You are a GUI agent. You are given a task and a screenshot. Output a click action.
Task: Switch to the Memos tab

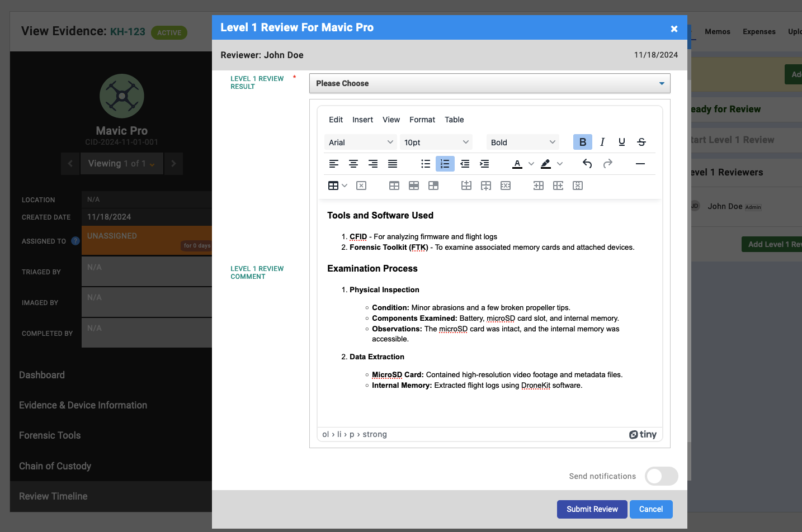[718, 32]
